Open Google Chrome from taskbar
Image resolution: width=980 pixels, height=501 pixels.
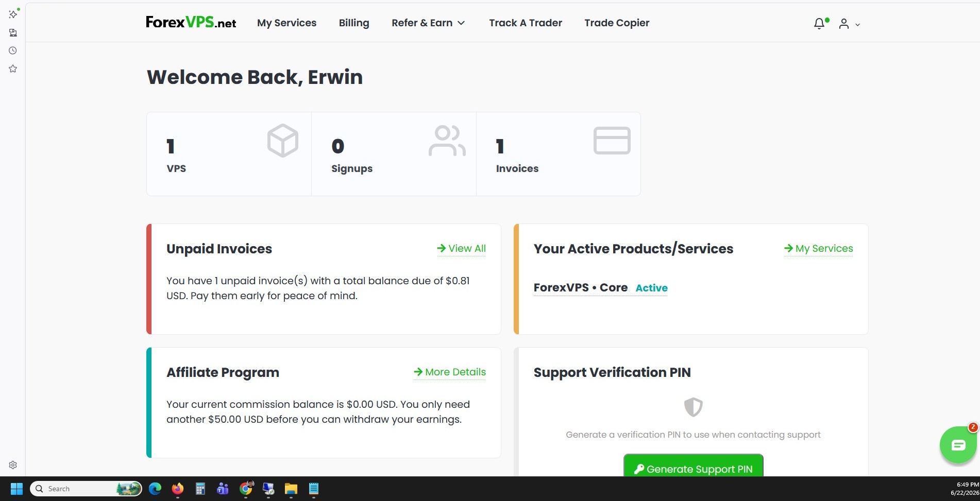click(246, 489)
